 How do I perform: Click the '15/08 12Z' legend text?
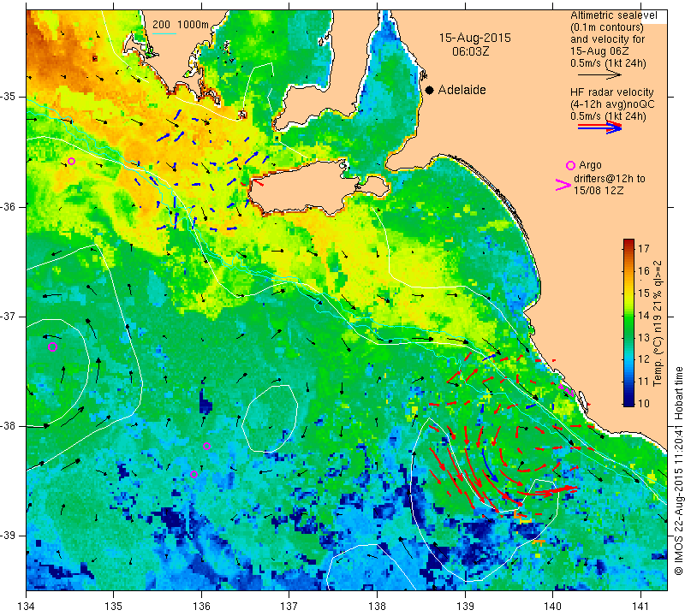598,191
